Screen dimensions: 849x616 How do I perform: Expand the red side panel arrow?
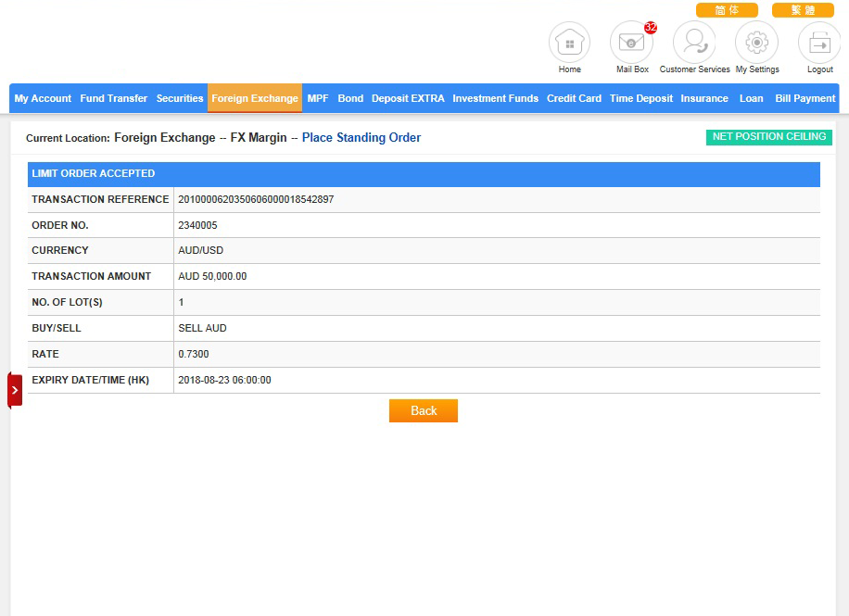click(x=15, y=390)
